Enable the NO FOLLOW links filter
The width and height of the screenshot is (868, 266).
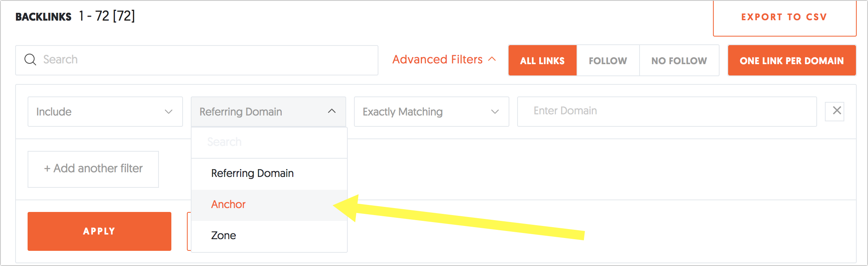(679, 60)
